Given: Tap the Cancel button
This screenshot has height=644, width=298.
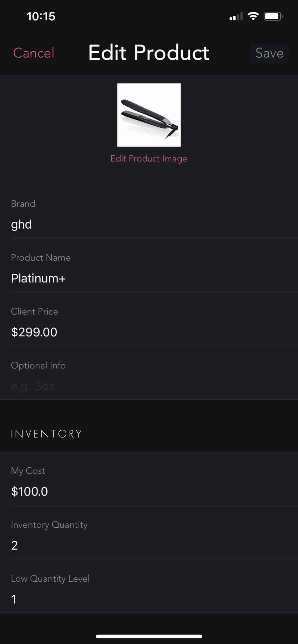Looking at the screenshot, I should tap(34, 53).
